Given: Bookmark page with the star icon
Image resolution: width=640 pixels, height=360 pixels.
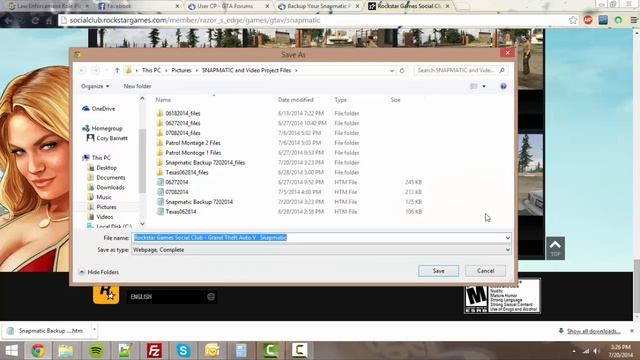Looking at the screenshot, I should click(573, 20).
